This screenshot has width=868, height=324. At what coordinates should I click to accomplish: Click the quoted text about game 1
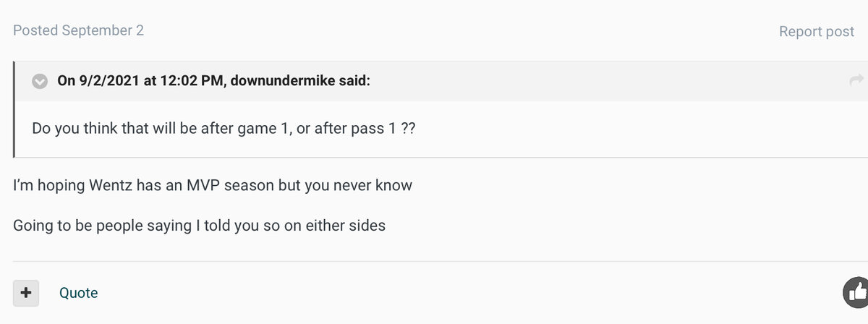pyautogui.click(x=223, y=127)
